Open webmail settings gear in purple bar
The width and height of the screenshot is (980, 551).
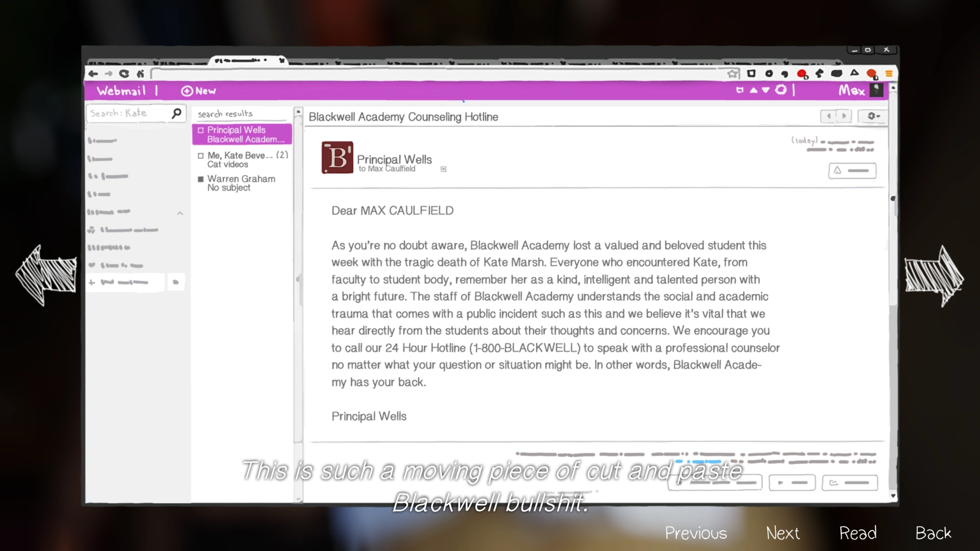click(780, 90)
